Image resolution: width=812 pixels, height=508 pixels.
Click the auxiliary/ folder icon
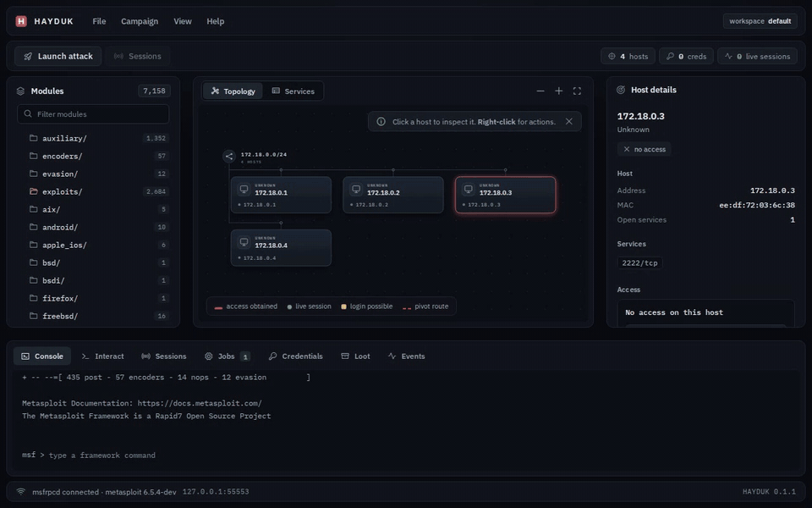pyautogui.click(x=34, y=138)
